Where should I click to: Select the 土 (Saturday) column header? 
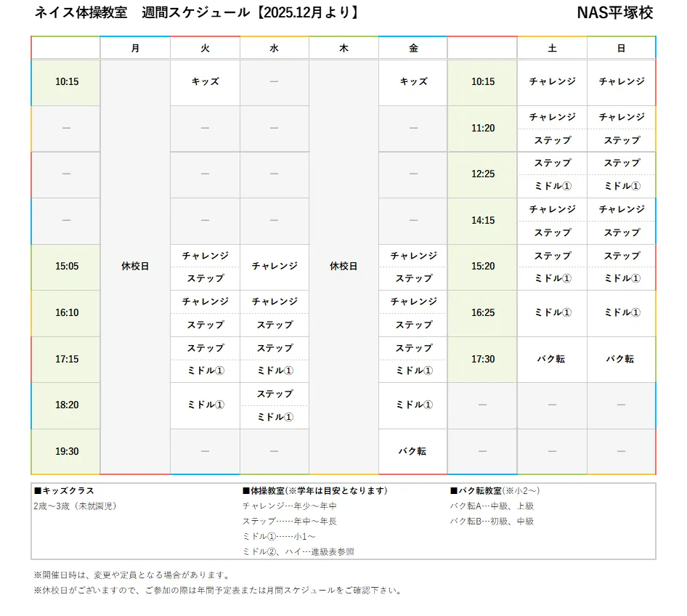(552, 49)
